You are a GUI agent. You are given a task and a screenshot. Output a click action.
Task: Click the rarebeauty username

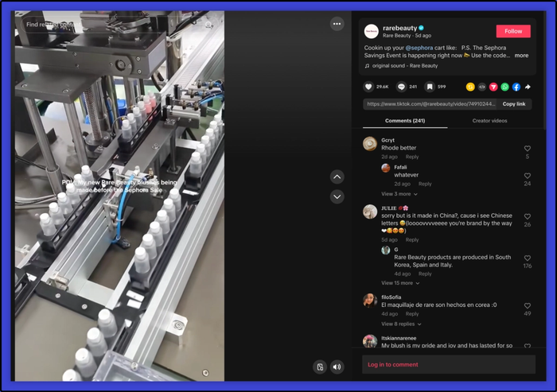[399, 28]
